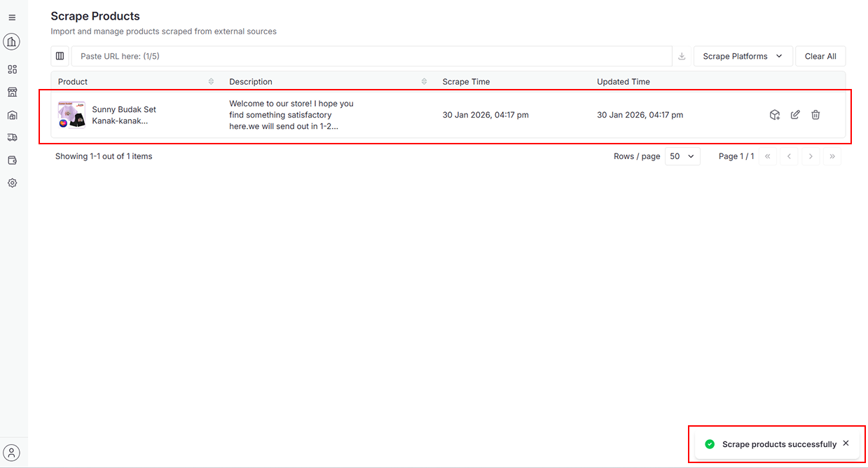This screenshot has height=468, width=868.
Task: Click the Paste URL here input field
Action: coord(371,56)
